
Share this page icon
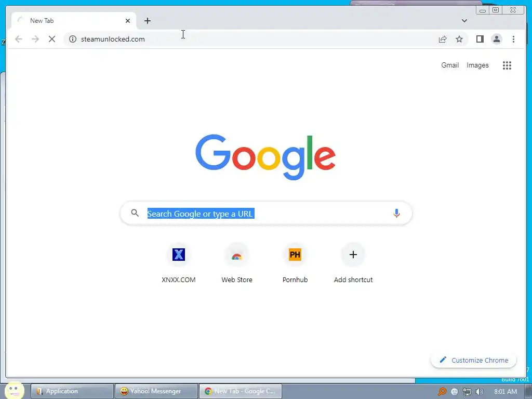[443, 39]
